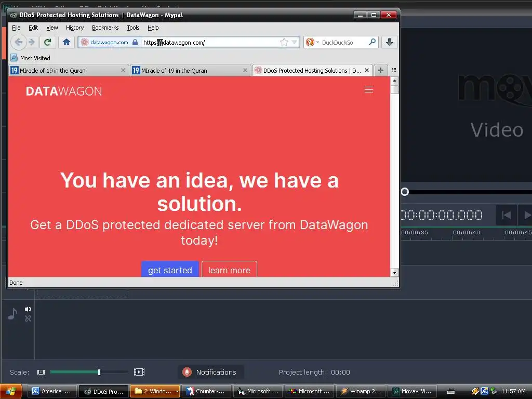The height and width of the screenshot is (399, 532).
Task: Open the History menu
Action: pyautogui.click(x=75, y=28)
